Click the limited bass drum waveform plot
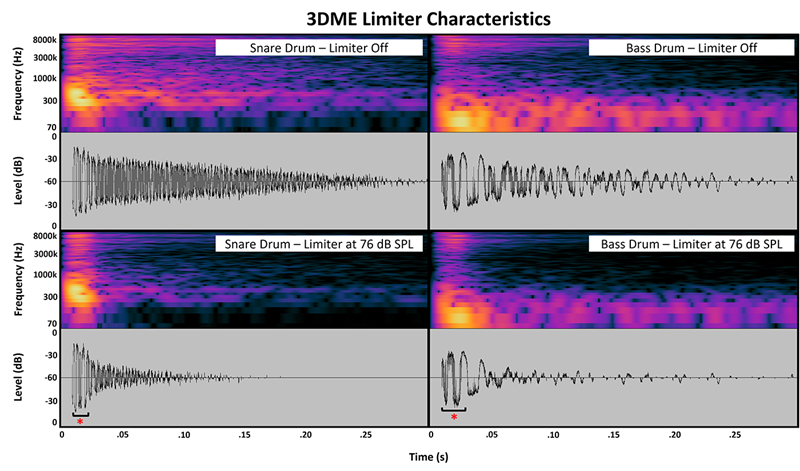 pyautogui.click(x=614, y=377)
